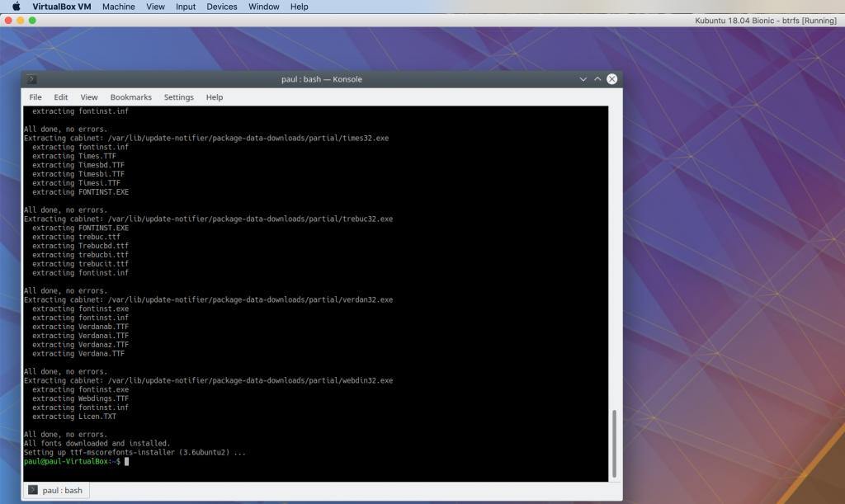Open the Devices menu in macOS menu bar
The width and height of the screenshot is (845, 504).
click(x=221, y=7)
